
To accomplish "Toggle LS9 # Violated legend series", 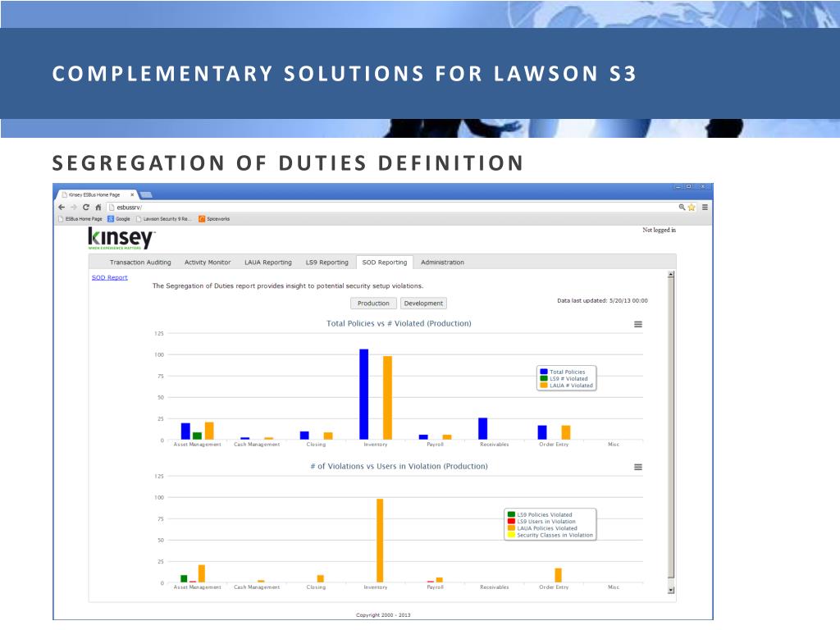I will pyautogui.click(x=564, y=379).
